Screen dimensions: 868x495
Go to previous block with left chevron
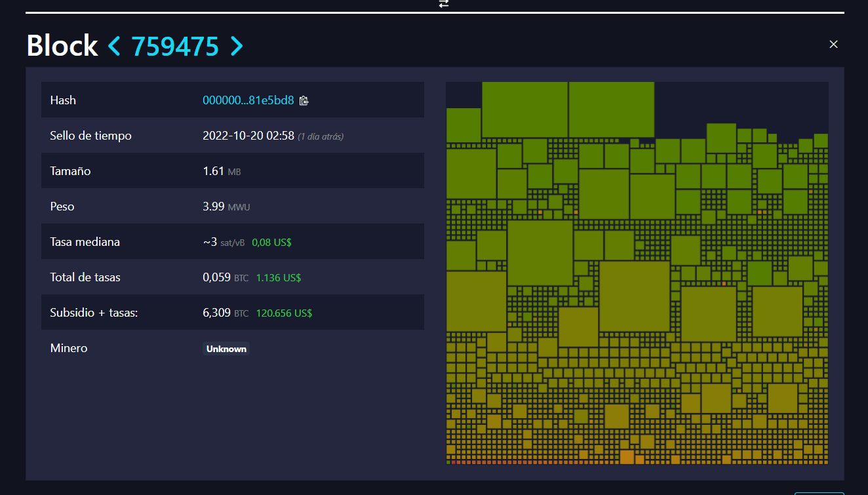point(114,46)
